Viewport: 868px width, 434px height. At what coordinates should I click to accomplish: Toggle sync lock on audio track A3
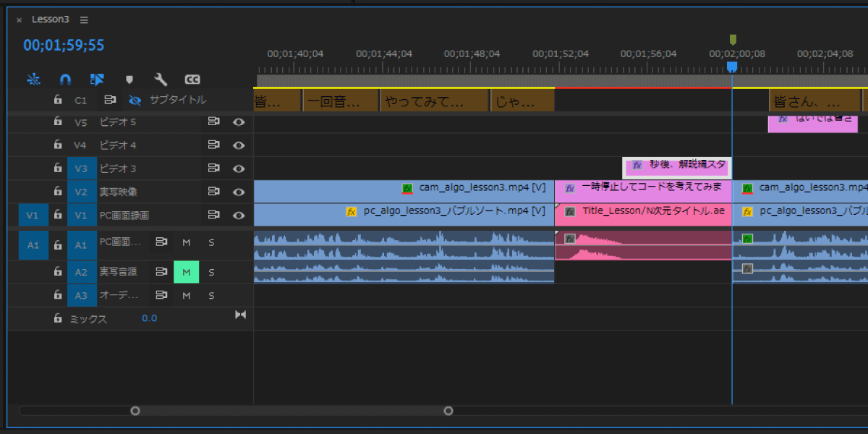[x=162, y=295]
